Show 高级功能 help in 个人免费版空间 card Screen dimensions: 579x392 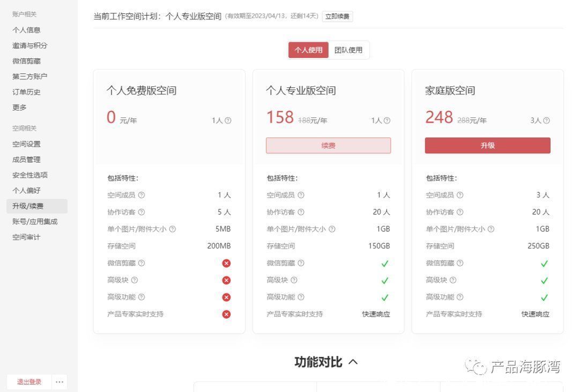coord(142,297)
